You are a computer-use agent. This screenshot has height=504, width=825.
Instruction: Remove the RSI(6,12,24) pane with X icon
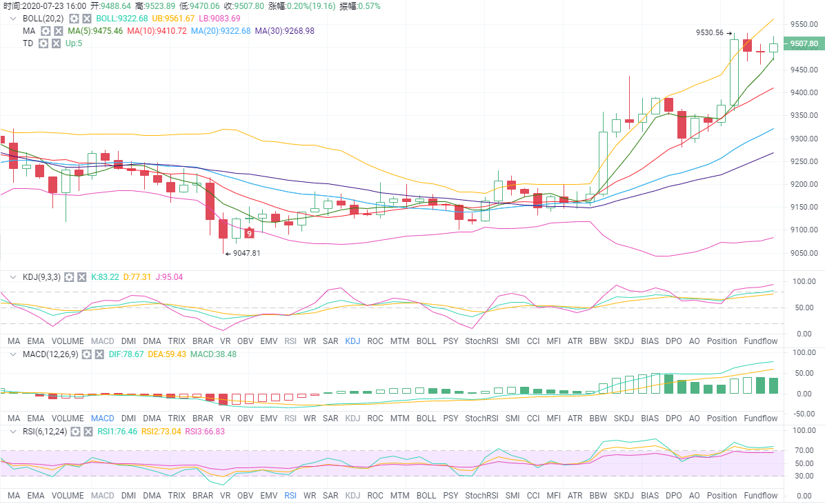88,432
